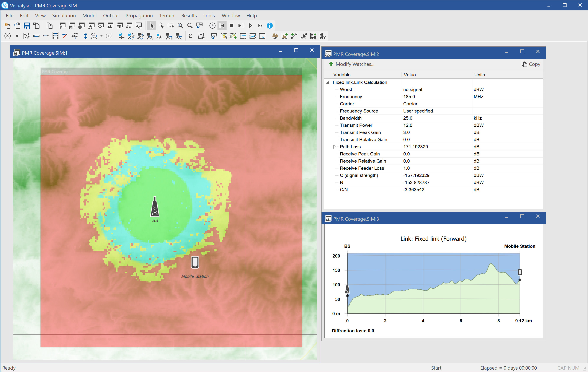Screen dimensions: 588x372
Task: Click the selection arrow tool icon
Action: click(x=152, y=26)
